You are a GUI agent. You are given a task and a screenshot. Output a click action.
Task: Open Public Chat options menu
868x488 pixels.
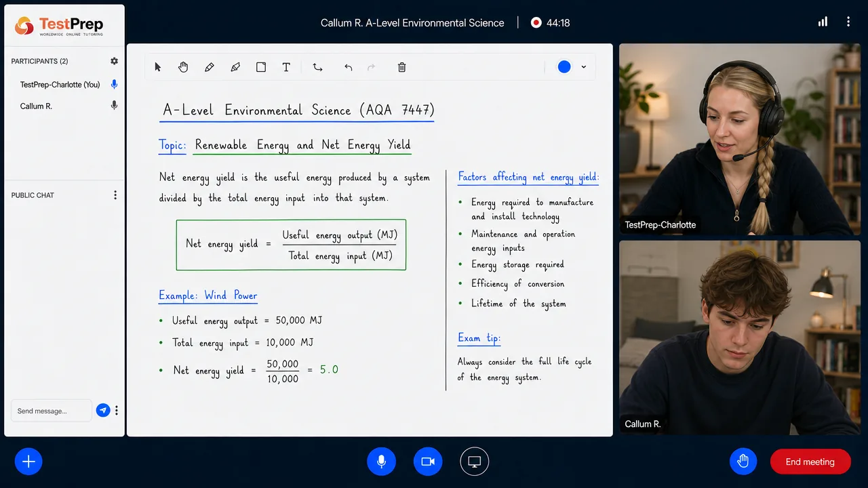click(115, 195)
